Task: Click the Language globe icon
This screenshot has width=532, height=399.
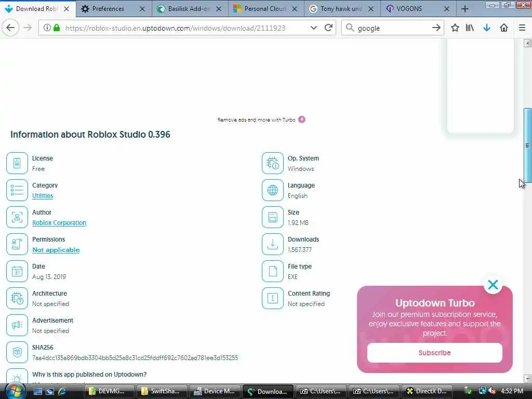Action: (x=272, y=190)
